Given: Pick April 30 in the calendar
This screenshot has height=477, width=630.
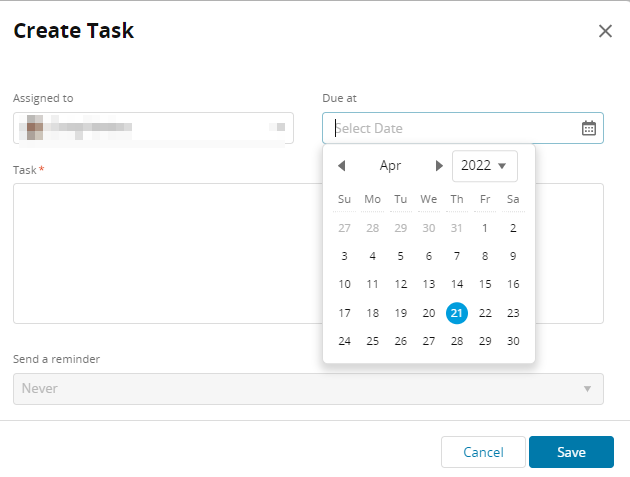Looking at the screenshot, I should (x=513, y=341).
